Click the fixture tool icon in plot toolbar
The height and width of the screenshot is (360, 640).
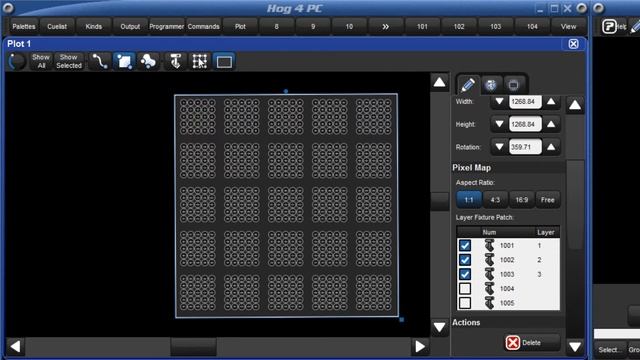tap(176, 62)
